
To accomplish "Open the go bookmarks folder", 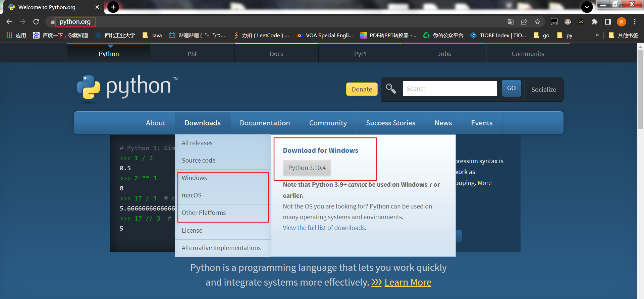I will click(542, 35).
